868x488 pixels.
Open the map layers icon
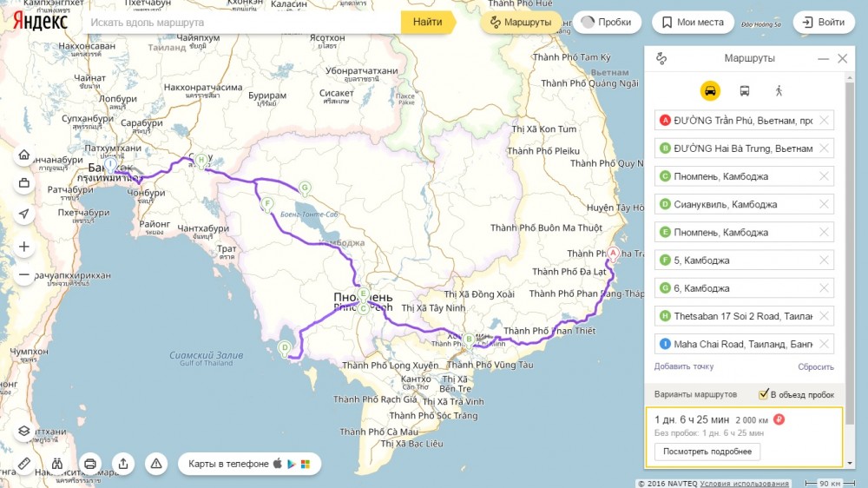23,431
